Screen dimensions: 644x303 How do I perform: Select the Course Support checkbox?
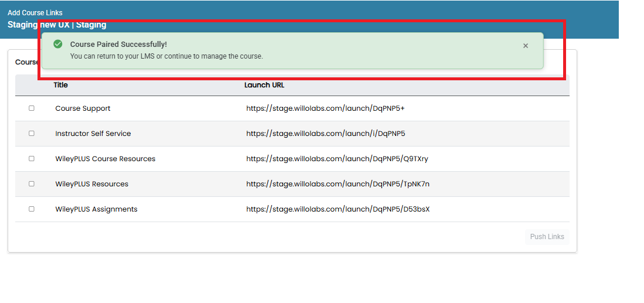[x=32, y=108]
